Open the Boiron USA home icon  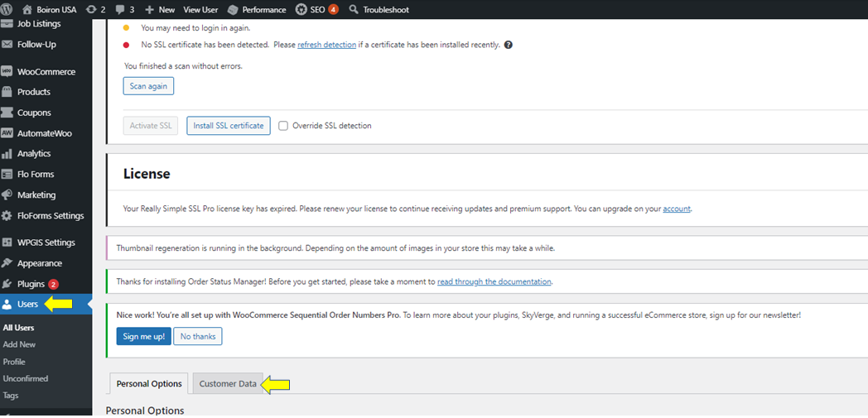(27, 9)
